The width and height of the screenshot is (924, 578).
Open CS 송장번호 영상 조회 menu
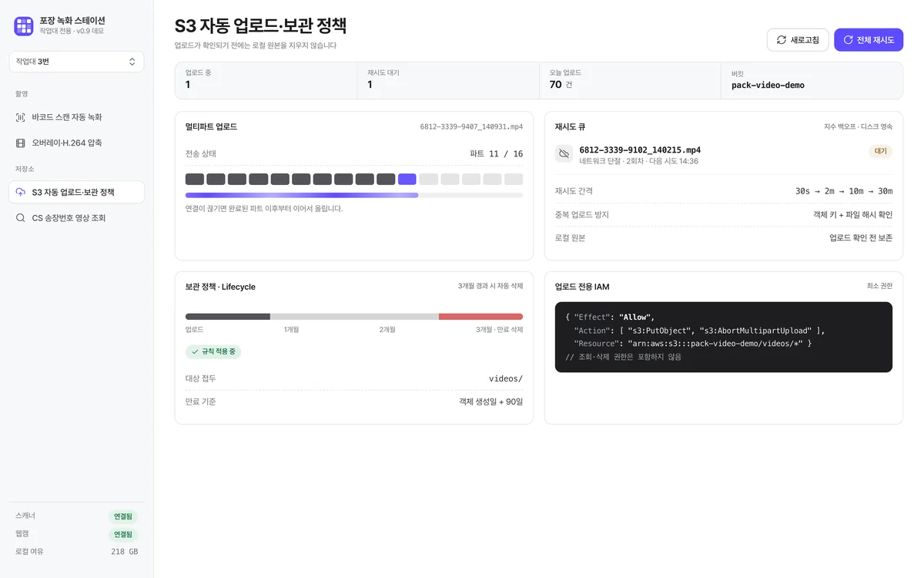[x=76, y=218]
